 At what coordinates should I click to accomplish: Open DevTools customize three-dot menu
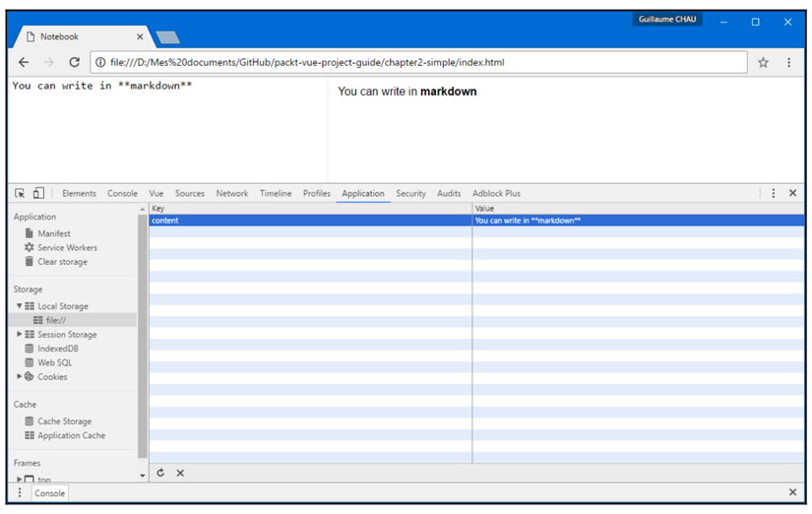tap(774, 193)
